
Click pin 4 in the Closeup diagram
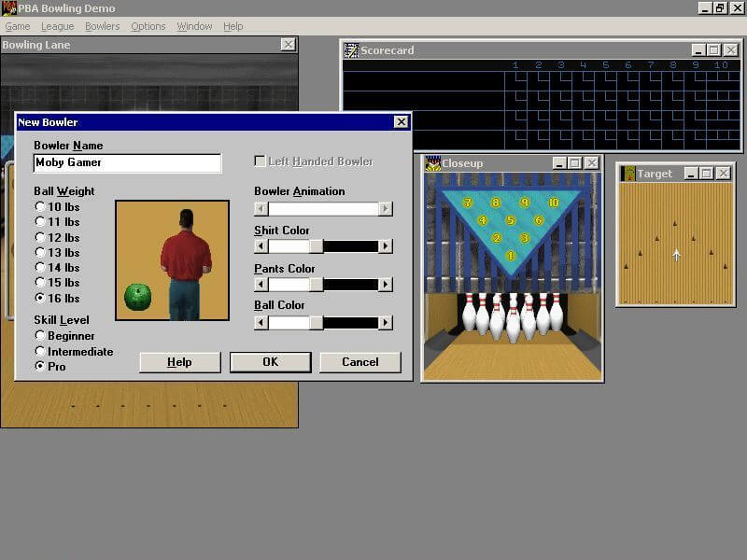pos(482,220)
